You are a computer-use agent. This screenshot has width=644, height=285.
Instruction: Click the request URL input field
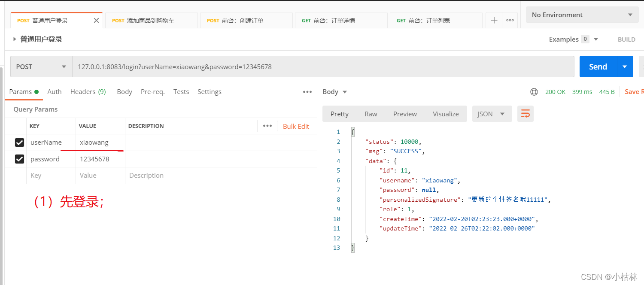[323, 67]
